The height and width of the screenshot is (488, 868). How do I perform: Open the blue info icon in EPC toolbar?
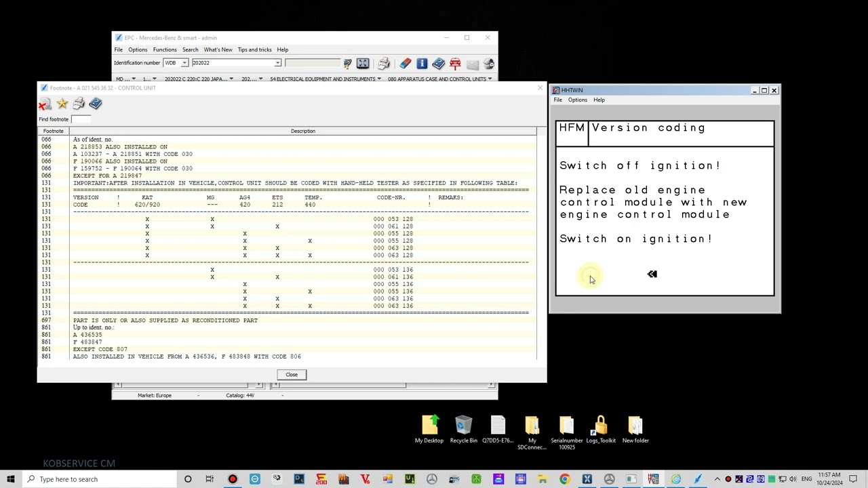point(422,63)
